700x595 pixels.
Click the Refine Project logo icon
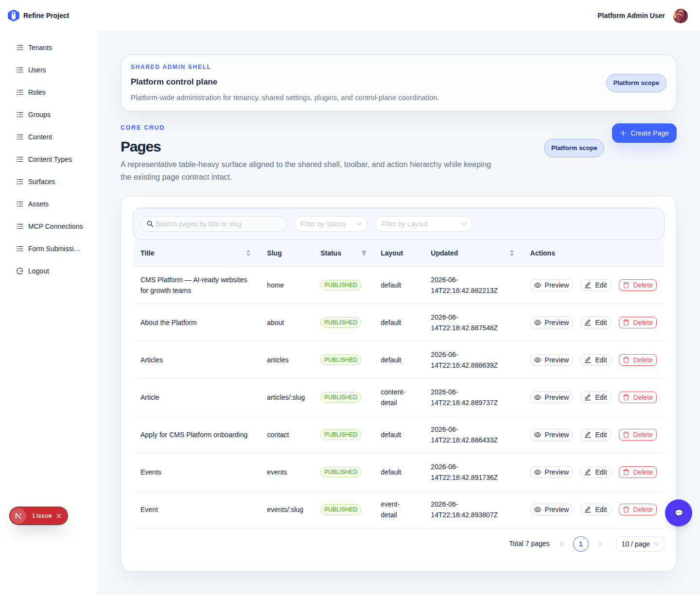click(14, 16)
